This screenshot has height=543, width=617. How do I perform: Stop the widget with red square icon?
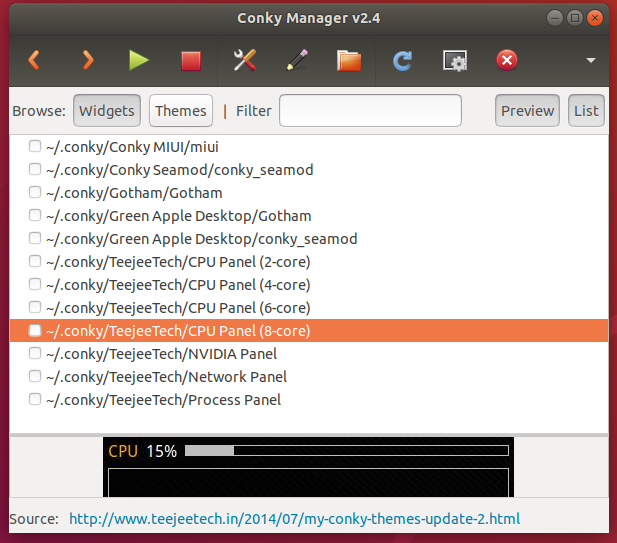coord(191,61)
